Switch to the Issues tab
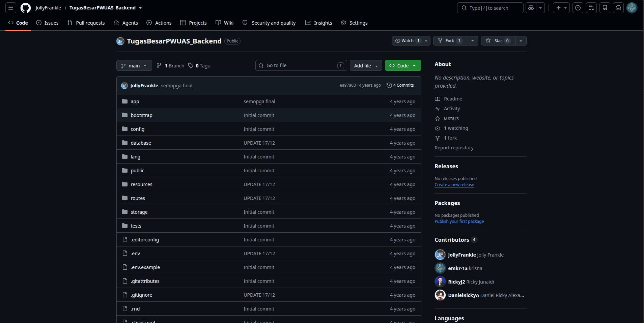 48,23
